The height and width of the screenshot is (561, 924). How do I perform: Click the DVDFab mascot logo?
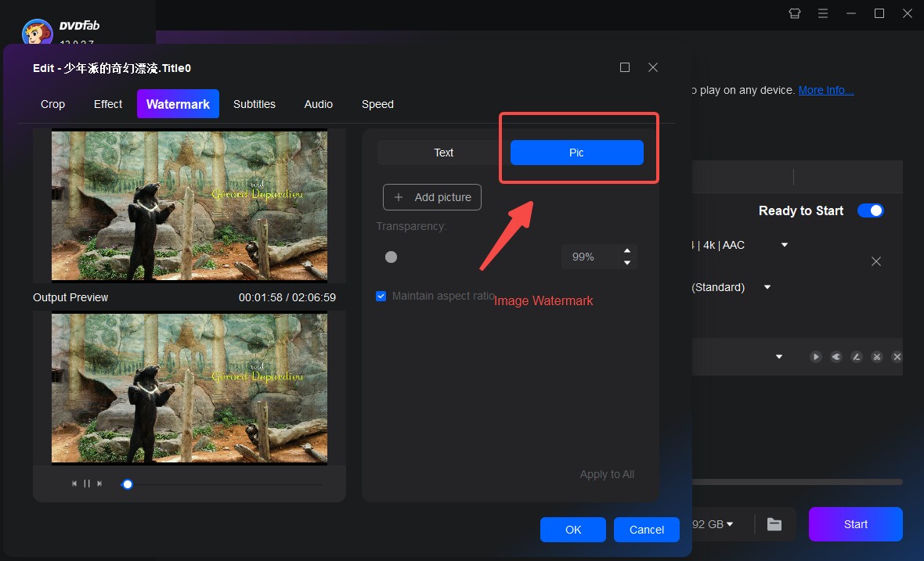tap(37, 32)
